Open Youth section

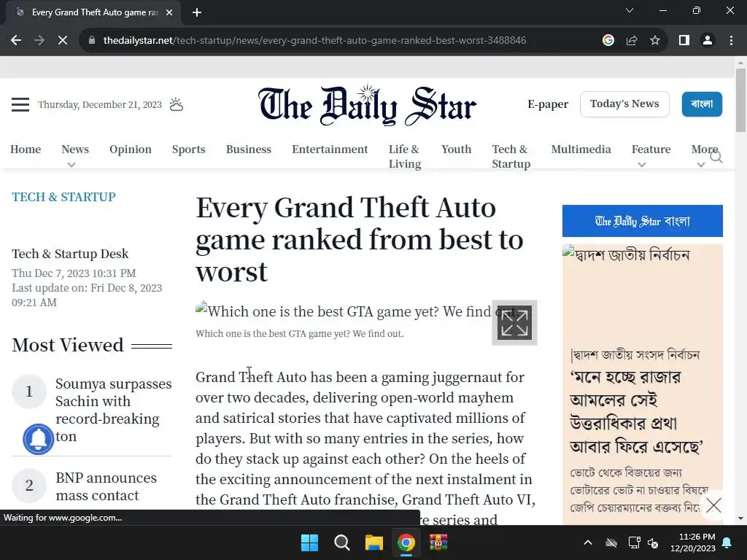click(x=457, y=149)
